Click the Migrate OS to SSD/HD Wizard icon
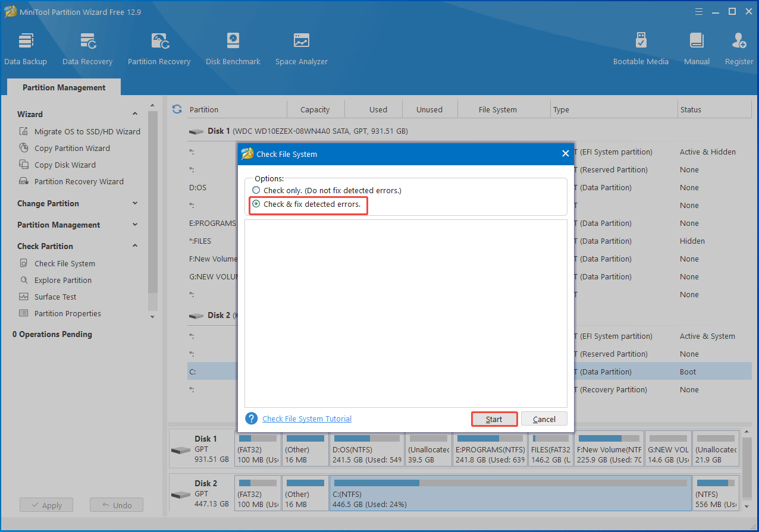Image resolution: width=759 pixels, height=532 pixels. pos(24,131)
